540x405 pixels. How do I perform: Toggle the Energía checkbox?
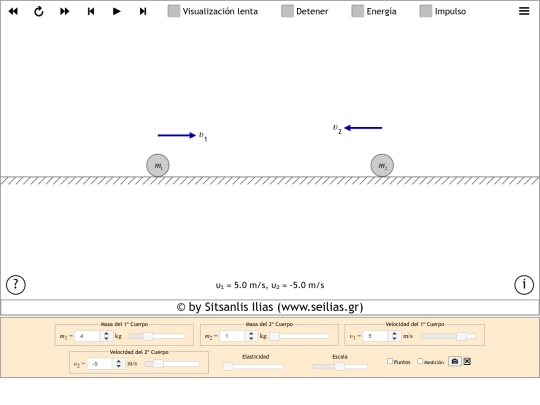pos(357,11)
